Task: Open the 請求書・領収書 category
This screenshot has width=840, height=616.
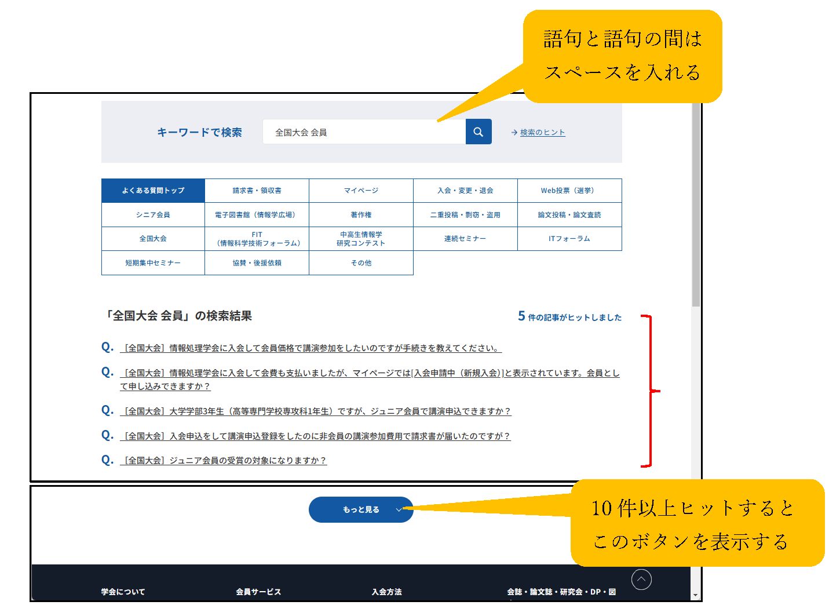Action: click(257, 191)
